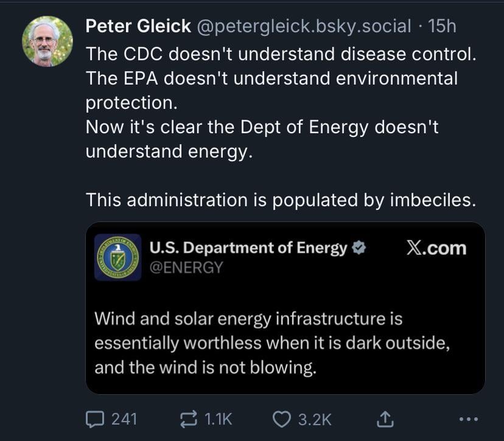Click the X.com logo label
The image size is (504, 441).
coord(436,248)
